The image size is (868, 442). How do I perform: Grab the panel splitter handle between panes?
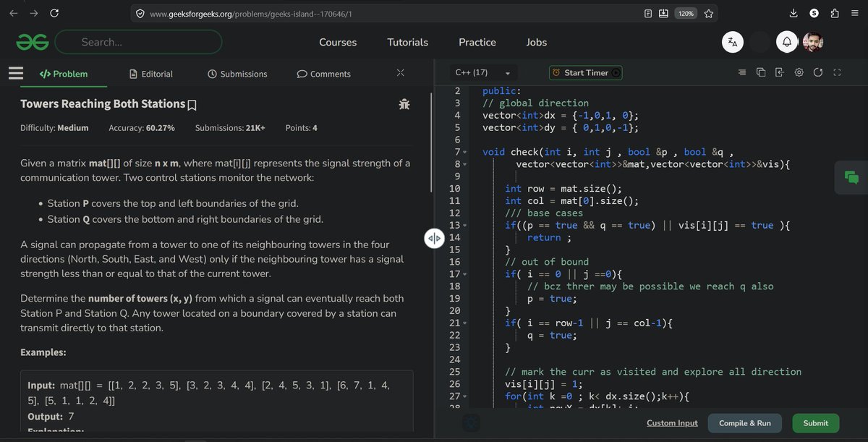coord(433,238)
